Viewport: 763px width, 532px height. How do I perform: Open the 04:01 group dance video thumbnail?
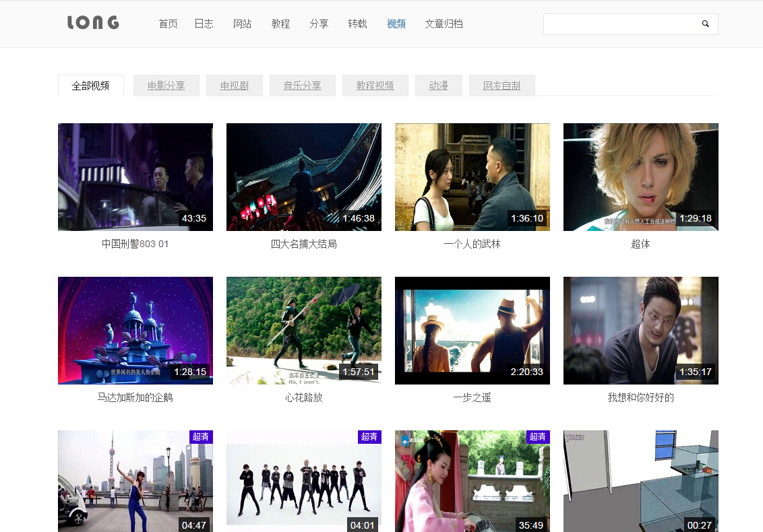[304, 481]
